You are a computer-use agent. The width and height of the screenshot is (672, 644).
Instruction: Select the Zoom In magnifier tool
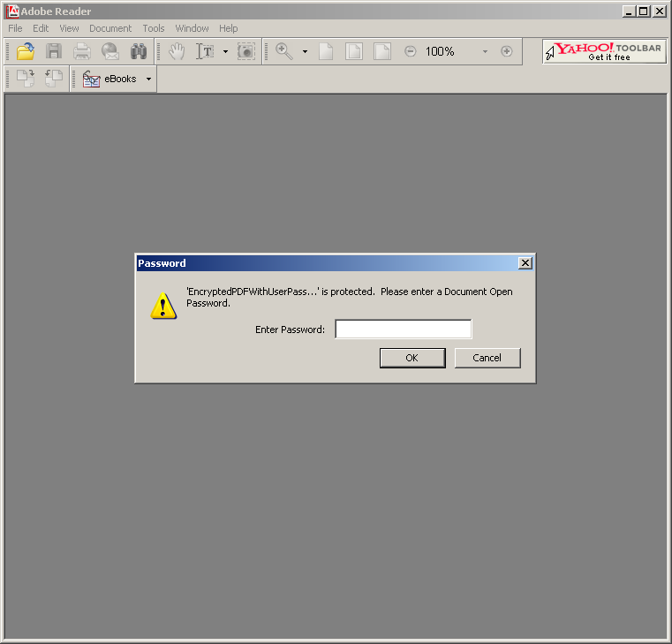pos(283,51)
